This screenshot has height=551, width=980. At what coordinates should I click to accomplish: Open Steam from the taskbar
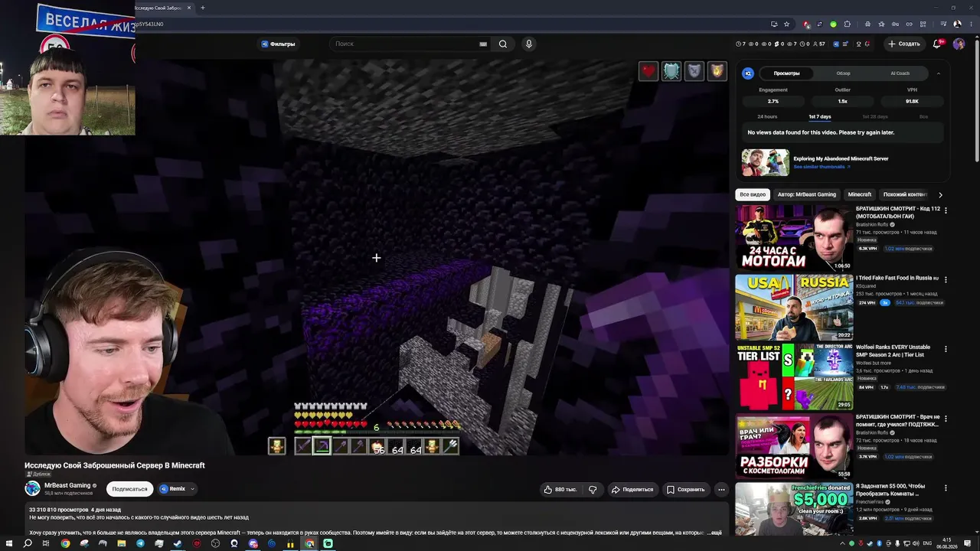(x=178, y=544)
